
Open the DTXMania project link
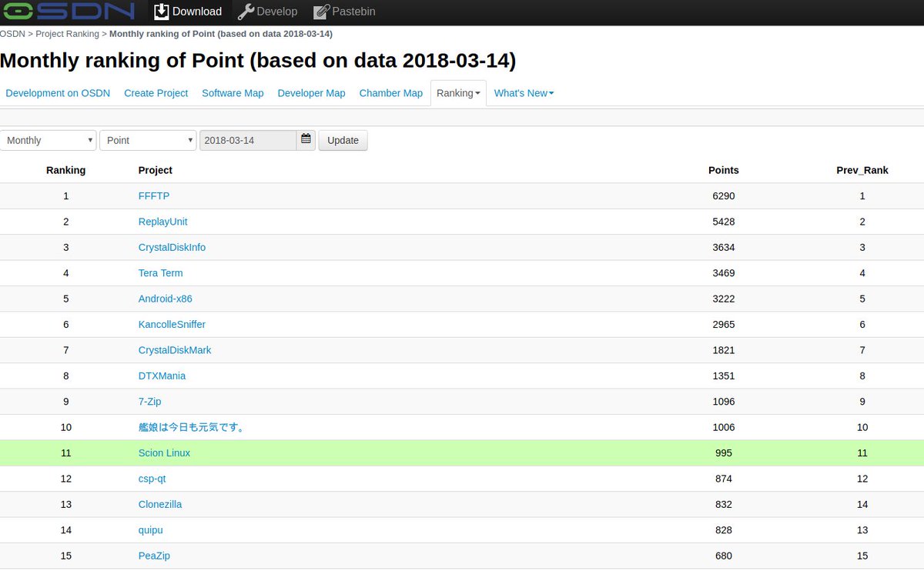tap(162, 376)
